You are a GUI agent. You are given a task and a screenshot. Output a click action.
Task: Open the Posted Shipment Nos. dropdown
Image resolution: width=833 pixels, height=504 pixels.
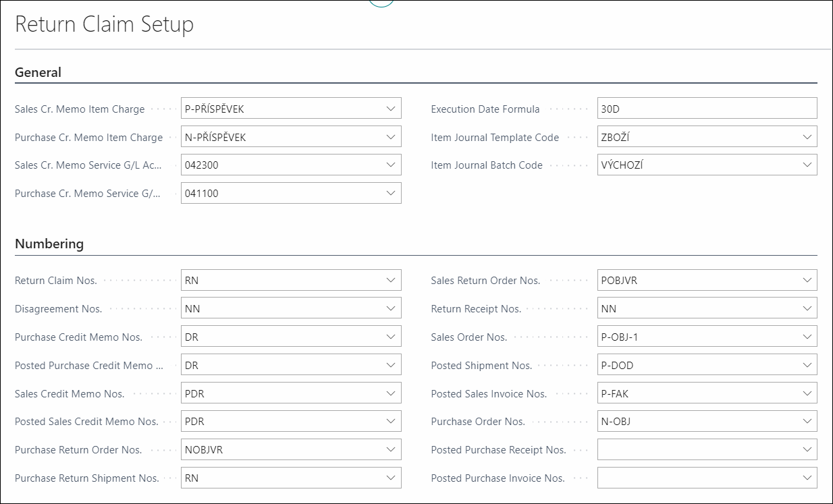807,365
